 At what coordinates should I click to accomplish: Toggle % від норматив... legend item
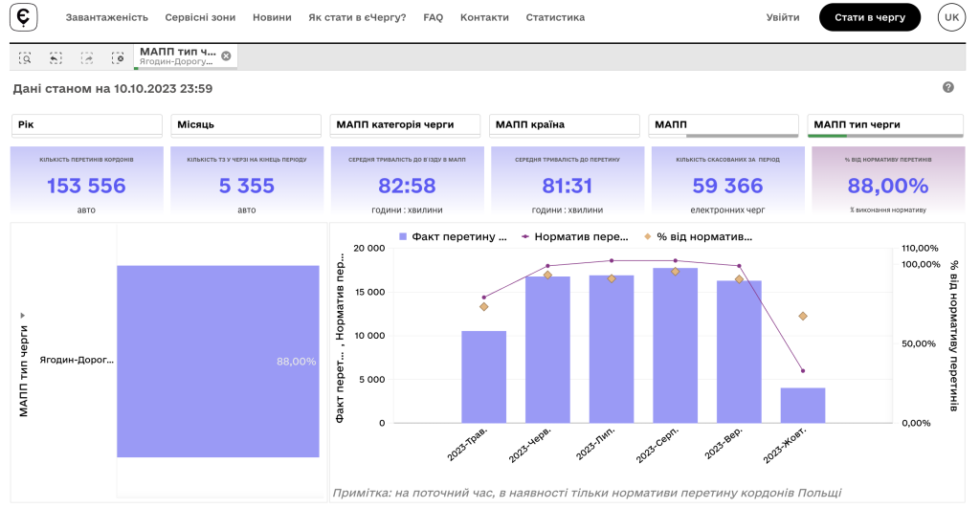698,237
